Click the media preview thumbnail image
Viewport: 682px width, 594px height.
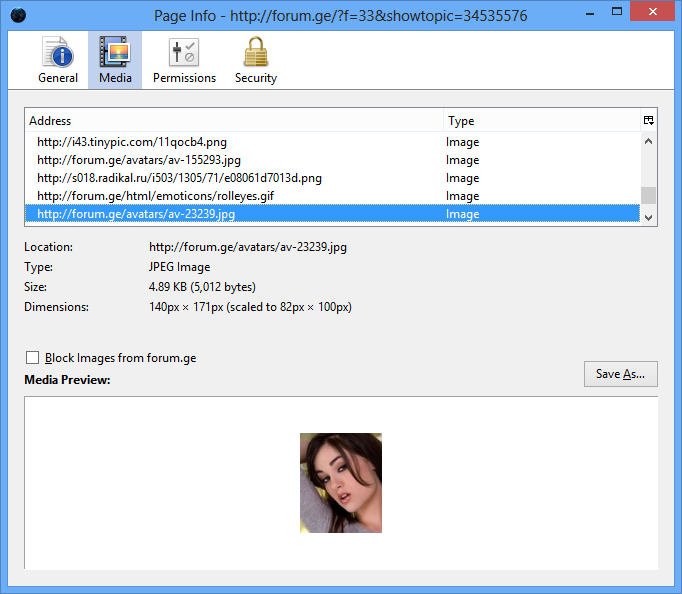(341, 483)
